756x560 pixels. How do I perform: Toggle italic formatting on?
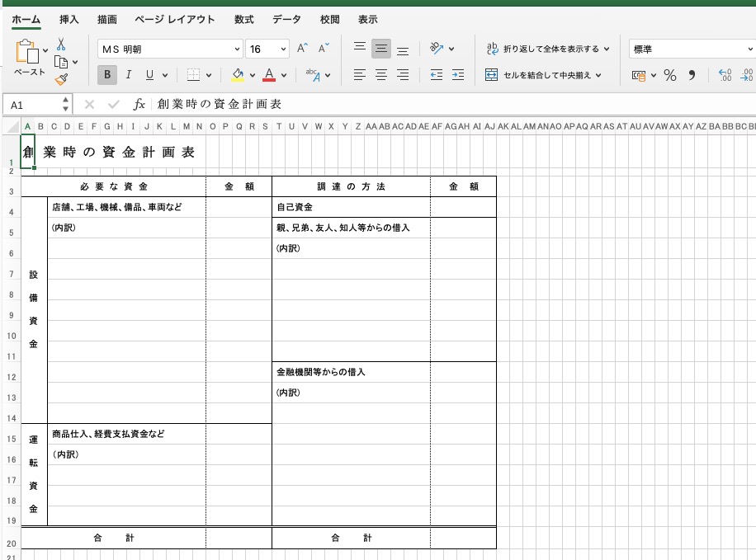(x=128, y=75)
